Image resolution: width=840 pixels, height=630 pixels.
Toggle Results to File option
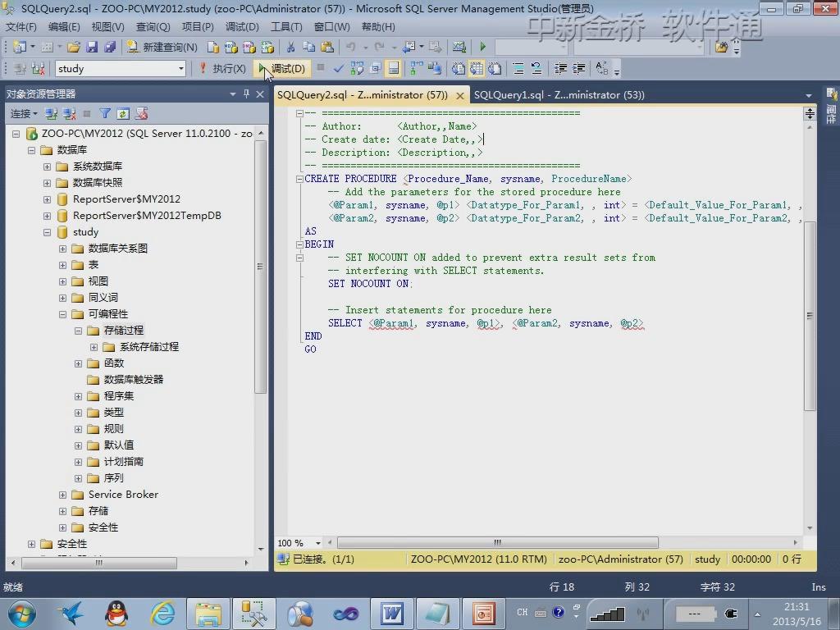495,69
